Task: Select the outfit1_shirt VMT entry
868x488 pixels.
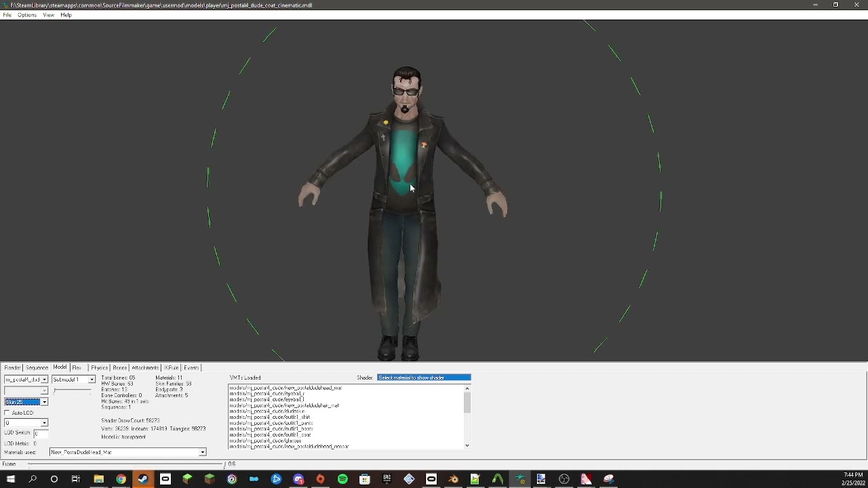Action: (x=270, y=418)
